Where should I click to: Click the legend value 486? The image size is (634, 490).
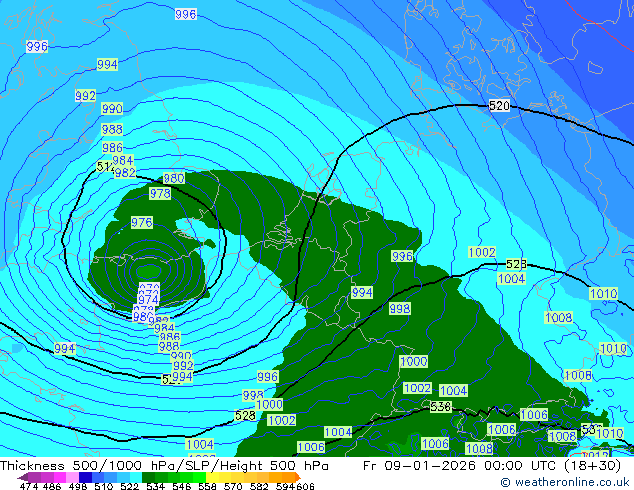(52, 486)
